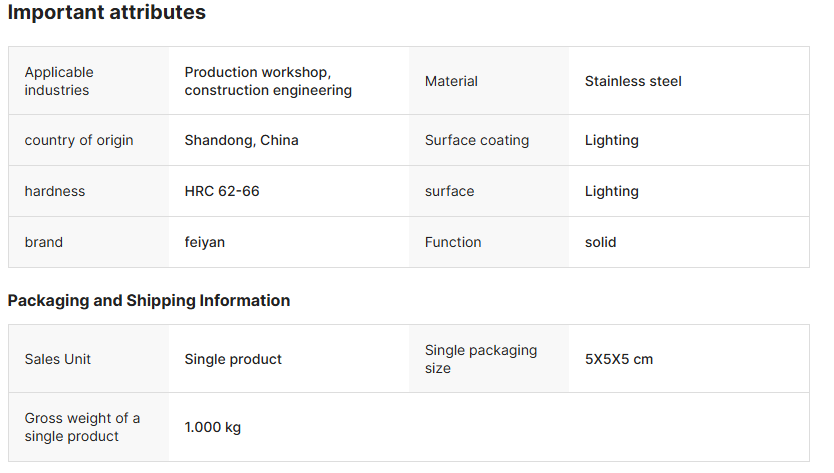Select the Sales Unit label

pyautogui.click(x=58, y=359)
